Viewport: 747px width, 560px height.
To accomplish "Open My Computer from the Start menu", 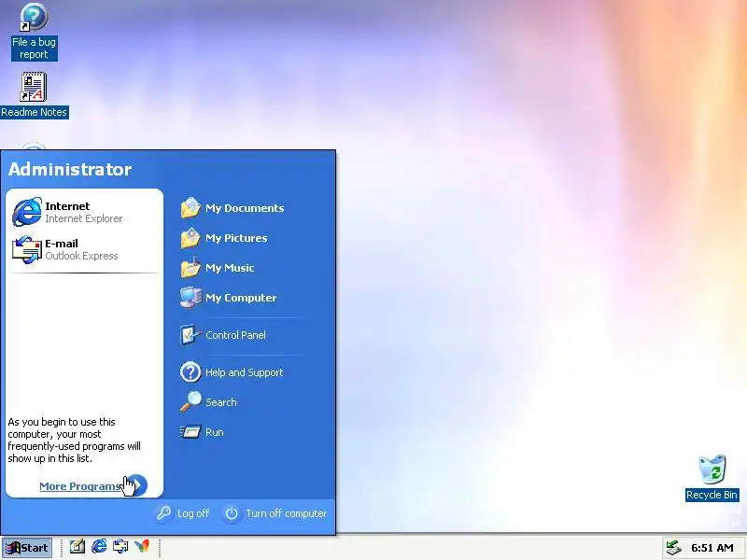I will pyautogui.click(x=229, y=298).
